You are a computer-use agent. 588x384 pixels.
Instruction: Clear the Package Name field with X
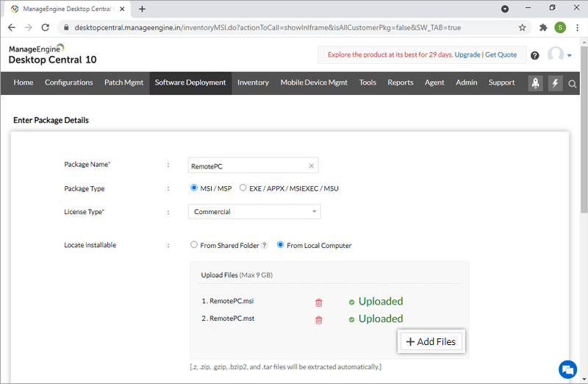311,166
